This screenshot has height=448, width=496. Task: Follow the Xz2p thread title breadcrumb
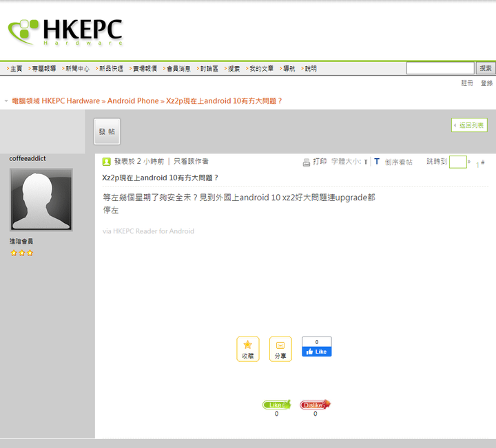pos(224,101)
